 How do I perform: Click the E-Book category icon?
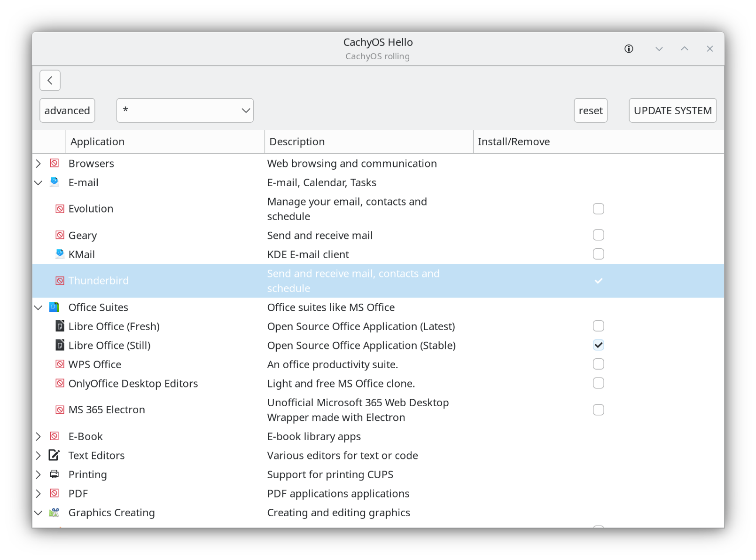(x=55, y=436)
